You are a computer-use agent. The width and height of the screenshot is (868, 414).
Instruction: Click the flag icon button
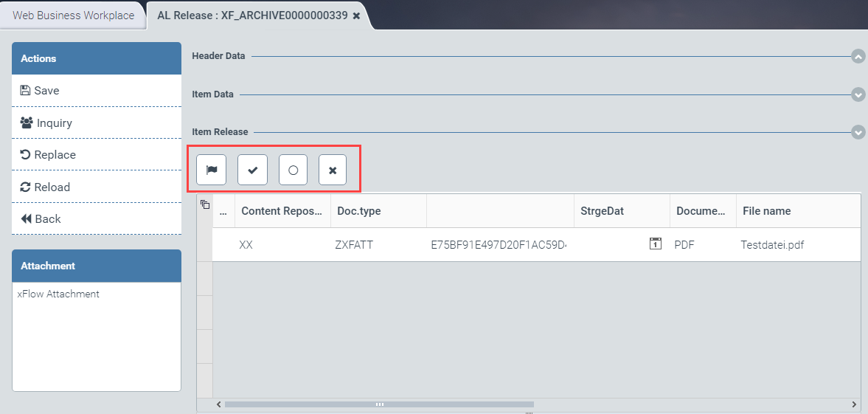tap(212, 170)
